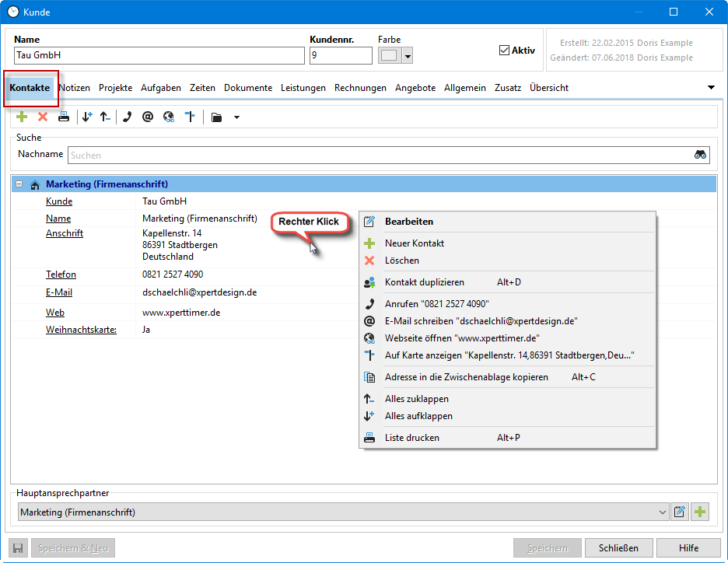Click edit icon beside the Hauptansprechpartner dropdown
Screen dimensions: 728x563
(x=680, y=512)
